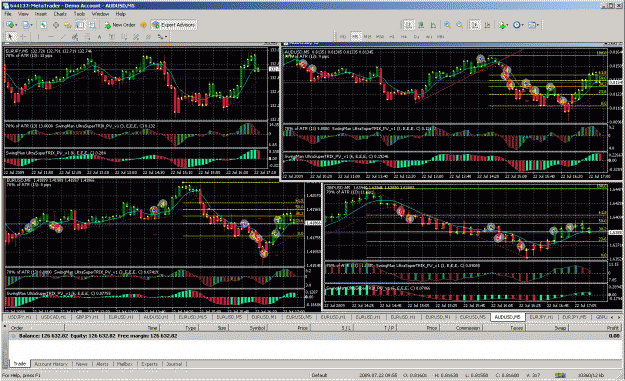Screen dimensions: 625x381
Task: Open the Experts terminal tab
Action: point(149,364)
